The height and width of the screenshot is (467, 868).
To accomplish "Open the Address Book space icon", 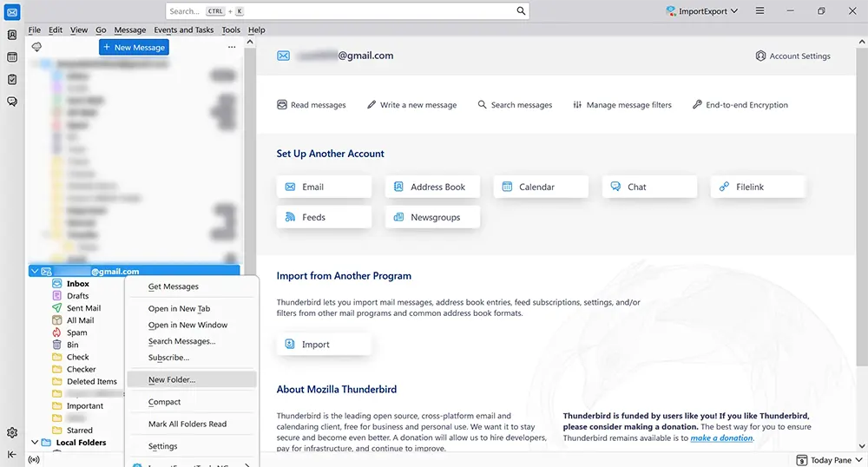I will click(x=12, y=35).
